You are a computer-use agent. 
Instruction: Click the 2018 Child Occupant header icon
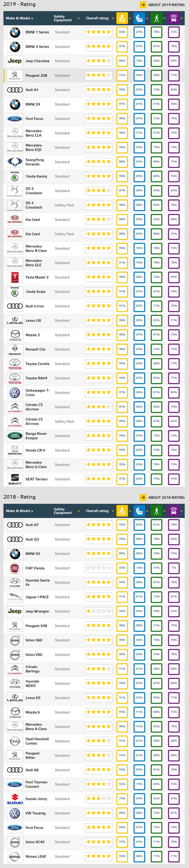[x=139, y=511]
